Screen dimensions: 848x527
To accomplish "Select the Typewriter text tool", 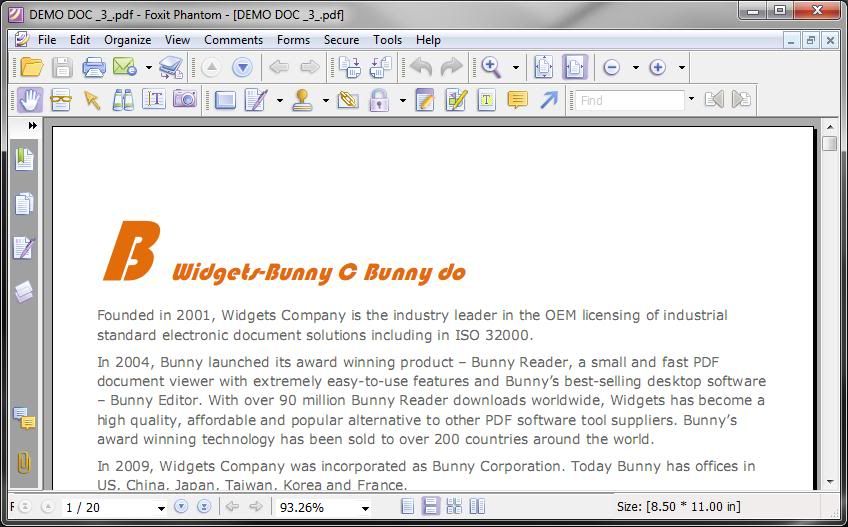I will 486,100.
